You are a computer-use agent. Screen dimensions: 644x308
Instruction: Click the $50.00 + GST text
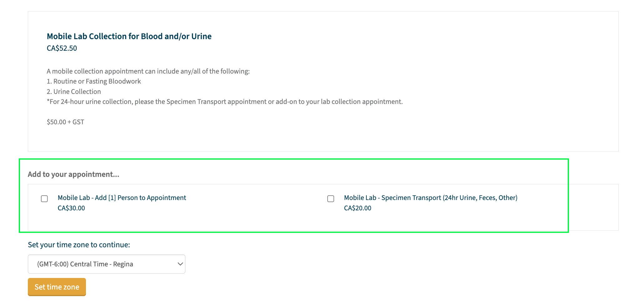click(x=65, y=122)
